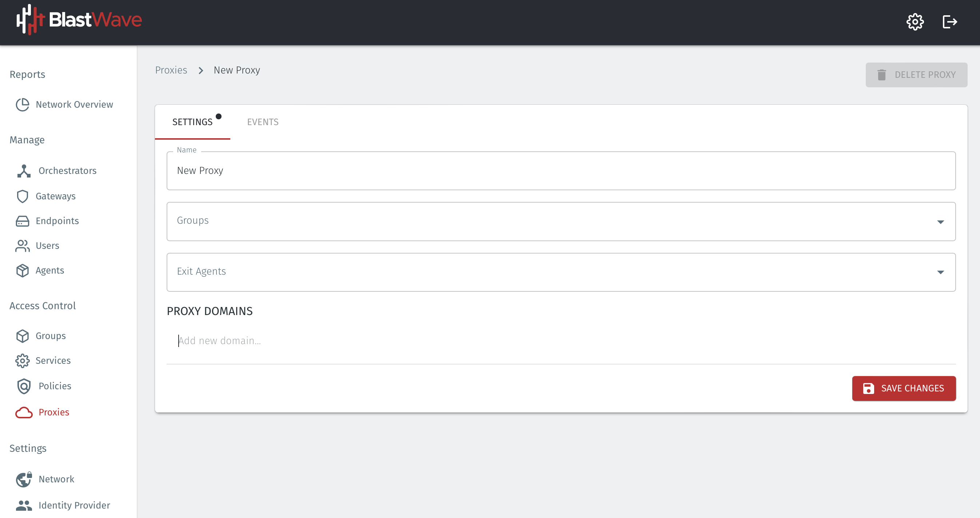Click the Groups dropdown chevron arrow
Viewport: 980px width, 518px height.
(940, 222)
